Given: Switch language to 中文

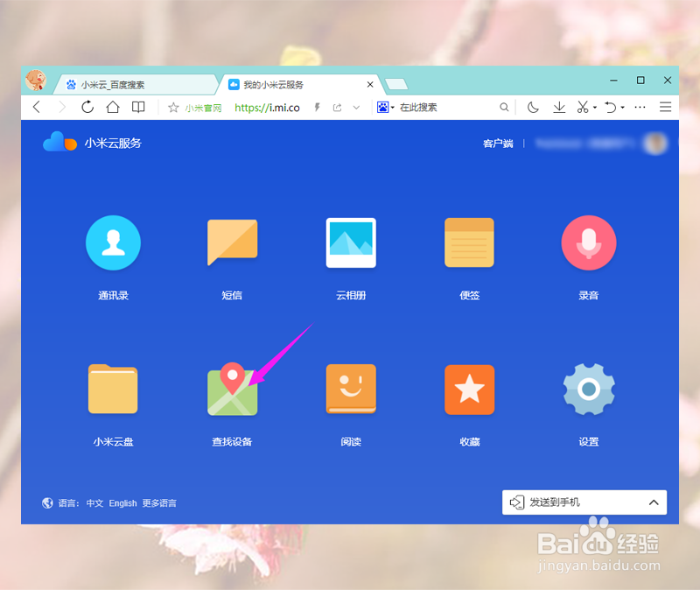Looking at the screenshot, I should [x=94, y=503].
